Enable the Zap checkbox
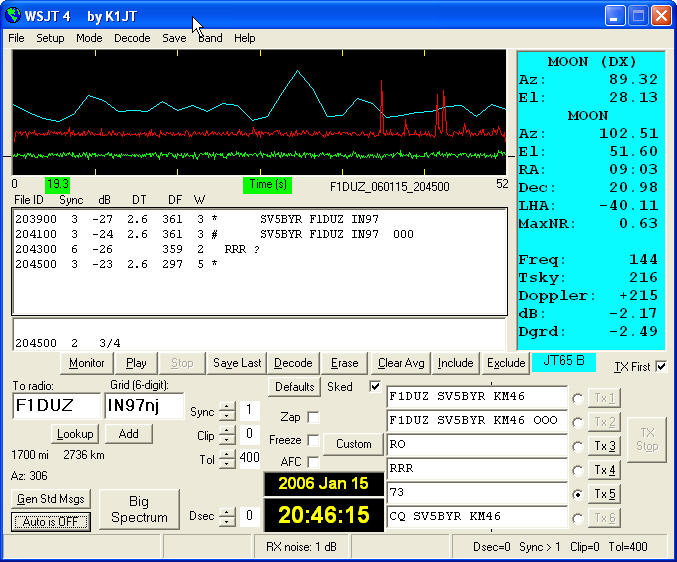Viewport: 677px width, 562px height. [x=313, y=417]
